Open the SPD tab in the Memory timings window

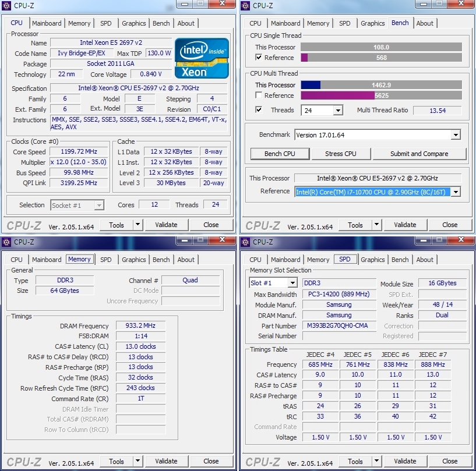[105, 260]
